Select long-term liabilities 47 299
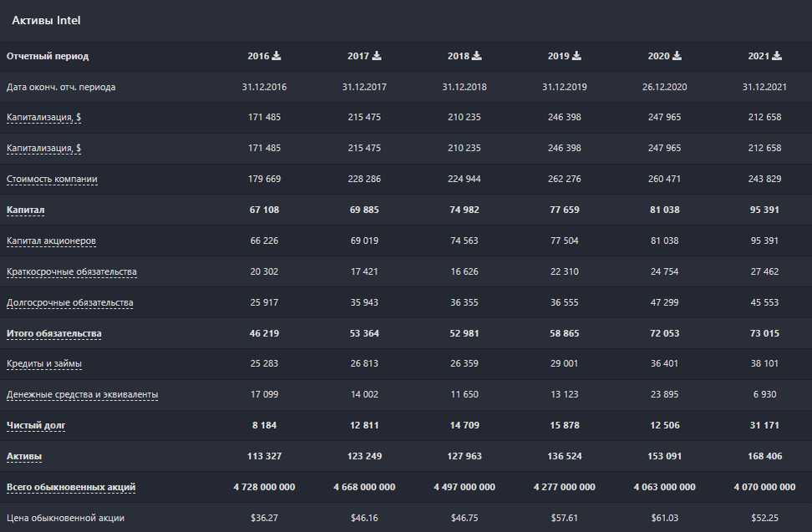This screenshot has height=532, width=812. pyautogui.click(x=664, y=302)
